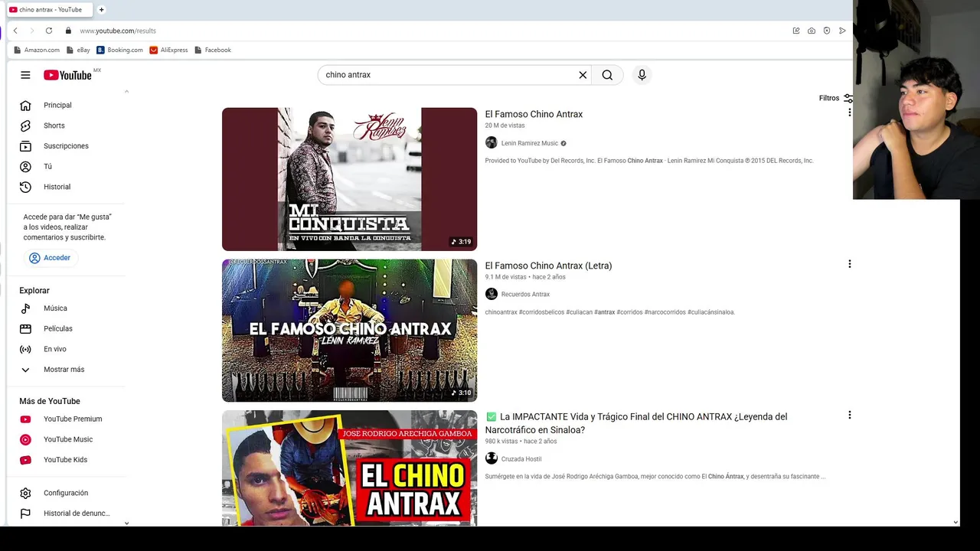980x551 pixels.
Task: Open the eBay bookmark
Action: [x=78, y=50]
